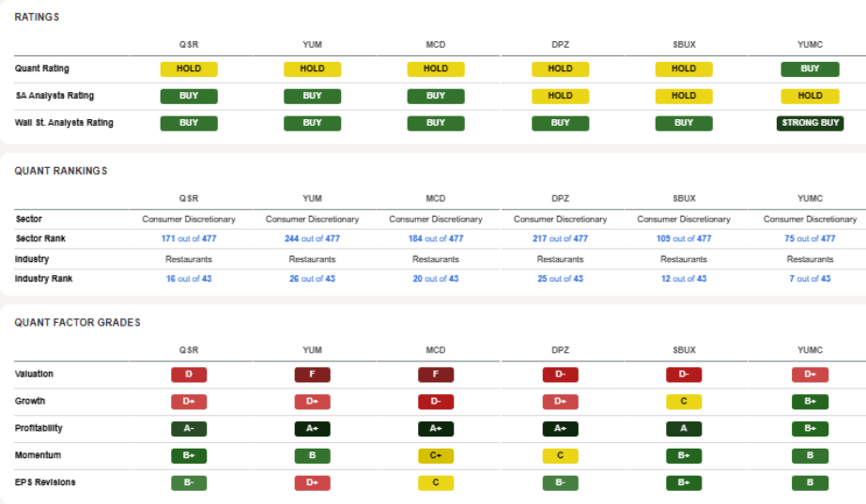Select YUMC Growth grade B+

[810, 402]
